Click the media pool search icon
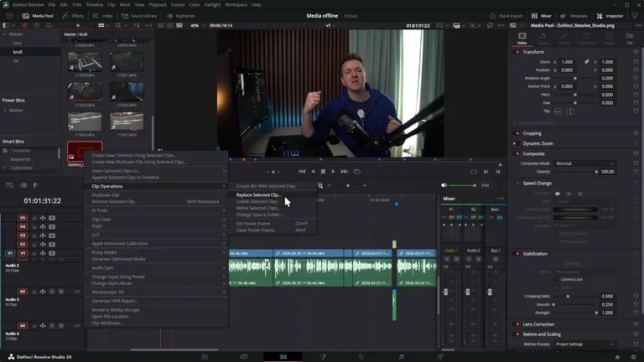 pyautogui.click(x=118, y=25)
